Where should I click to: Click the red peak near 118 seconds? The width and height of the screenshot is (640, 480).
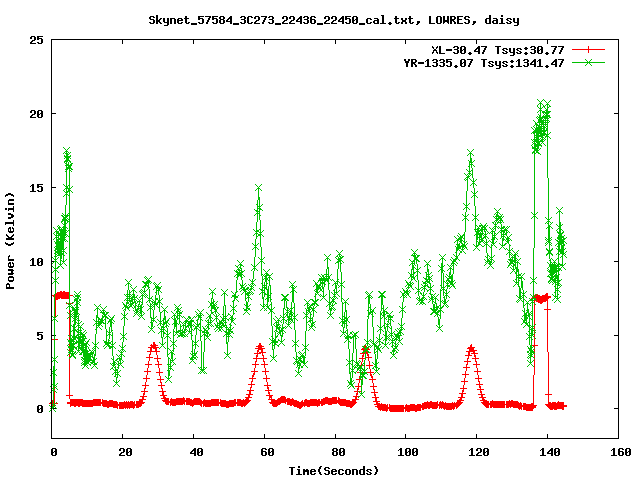tap(471, 348)
